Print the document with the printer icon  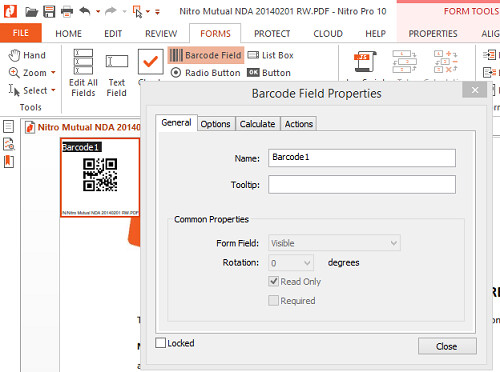tap(67, 12)
